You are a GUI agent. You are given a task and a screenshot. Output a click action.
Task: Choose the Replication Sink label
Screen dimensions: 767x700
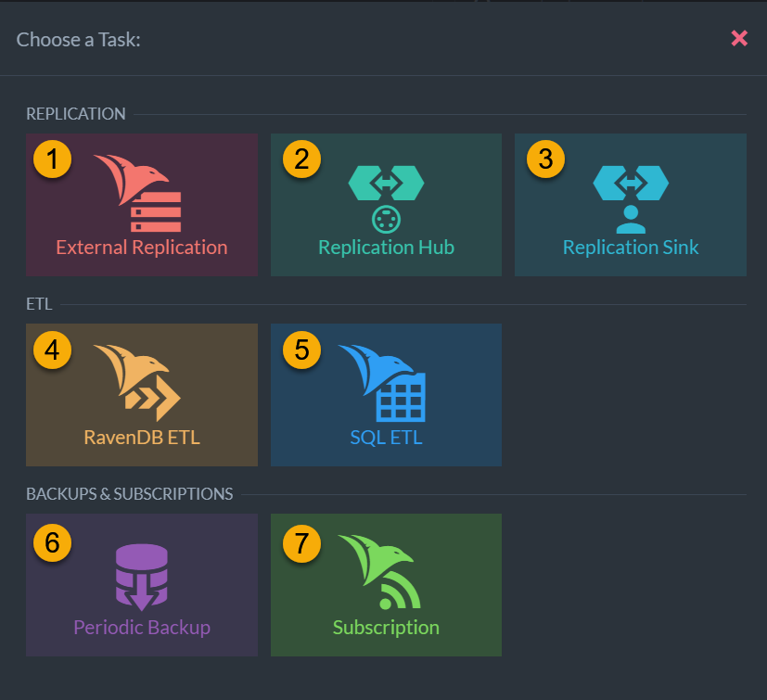[631, 248]
